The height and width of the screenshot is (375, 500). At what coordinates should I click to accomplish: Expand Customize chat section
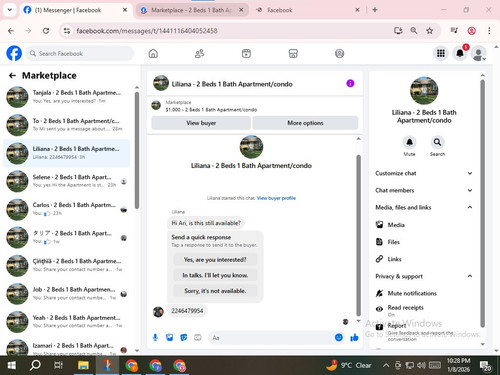click(423, 173)
